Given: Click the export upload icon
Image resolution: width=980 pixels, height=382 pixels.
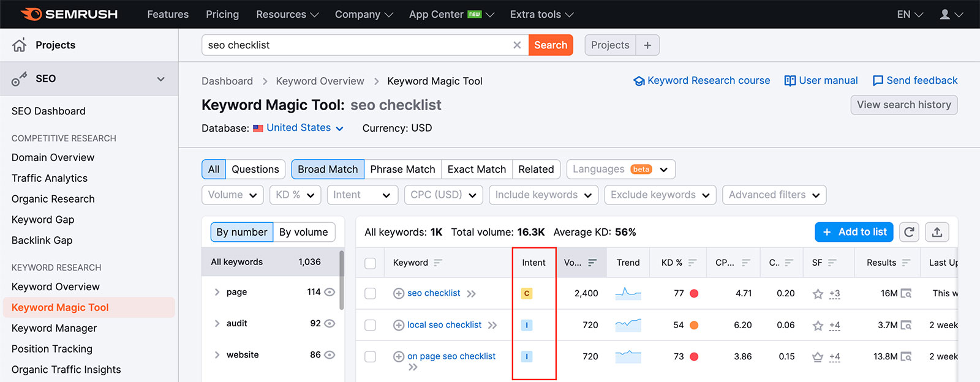Looking at the screenshot, I should pos(937,232).
